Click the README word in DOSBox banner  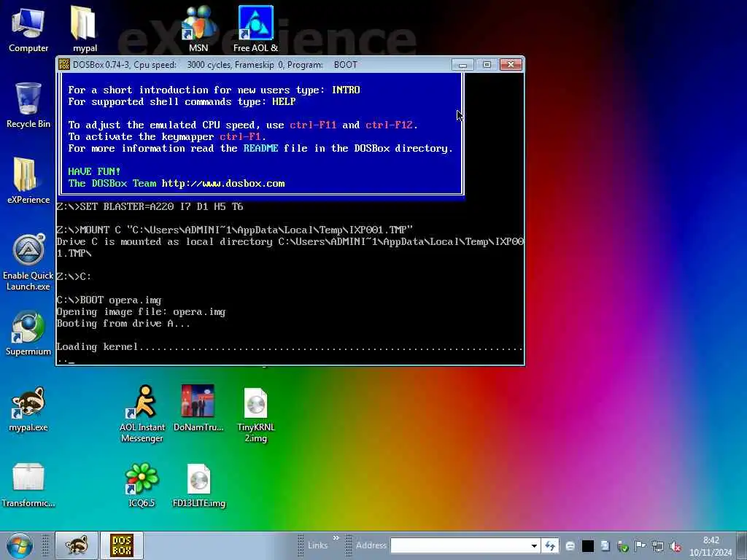pyautogui.click(x=260, y=149)
